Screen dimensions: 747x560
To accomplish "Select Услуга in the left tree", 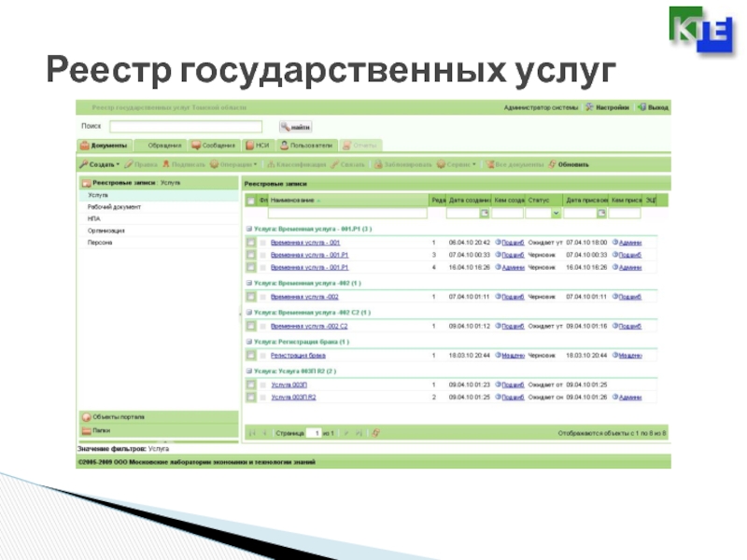I will coord(159,195).
